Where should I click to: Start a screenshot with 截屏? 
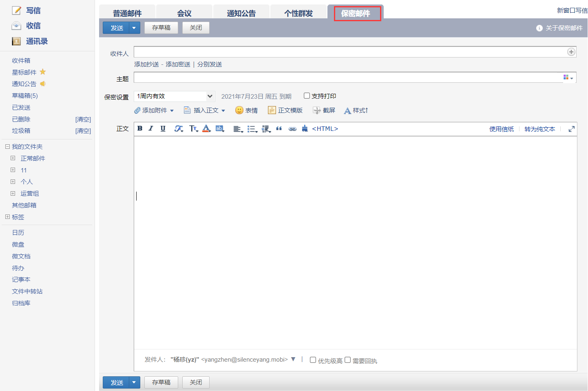pyautogui.click(x=324, y=110)
